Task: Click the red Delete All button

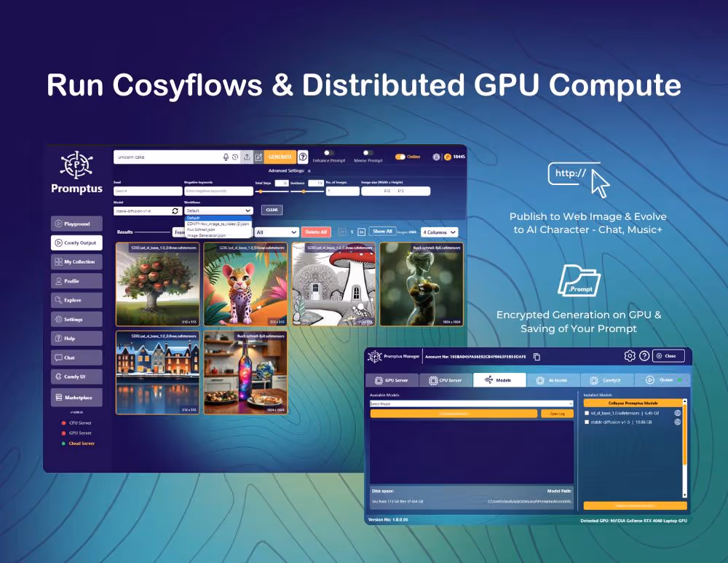Action: [x=316, y=232]
